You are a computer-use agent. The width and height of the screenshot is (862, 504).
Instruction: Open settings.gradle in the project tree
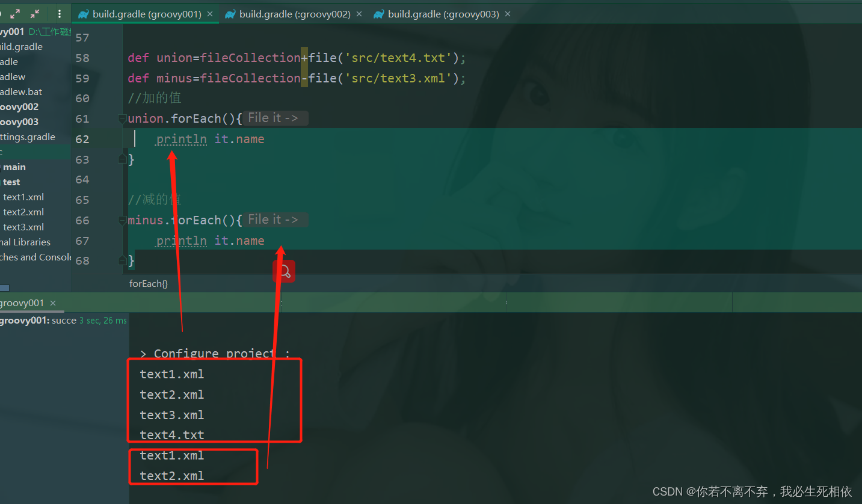tap(28, 137)
